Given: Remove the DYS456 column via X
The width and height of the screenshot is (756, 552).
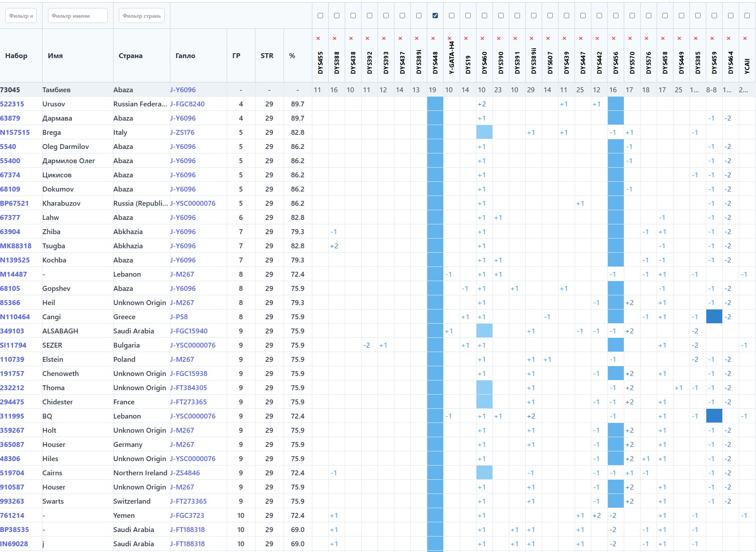Looking at the screenshot, I should pyautogui.click(x=614, y=39).
